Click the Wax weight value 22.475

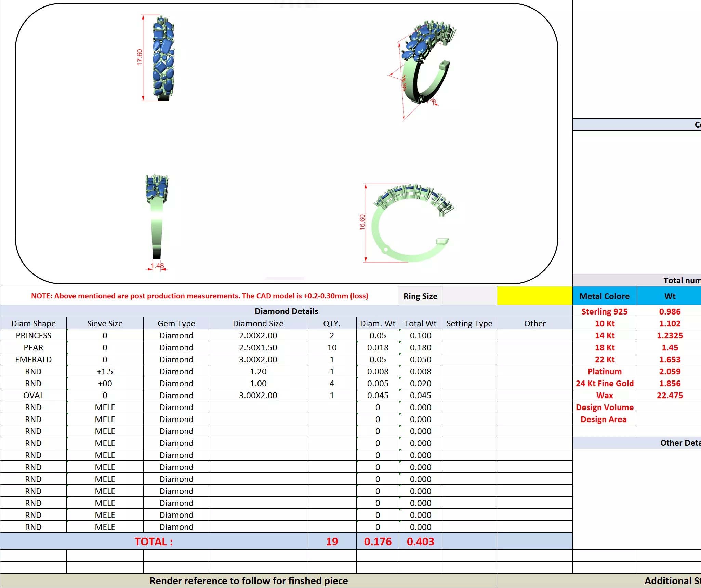click(x=670, y=395)
